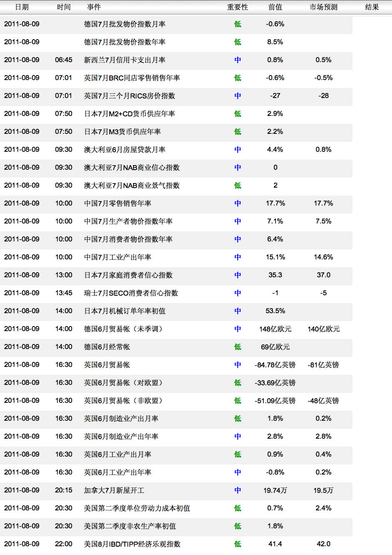Select 瑞士7月SECO消费者信心指数 event
This screenshot has height=555, width=392.
pos(131,293)
